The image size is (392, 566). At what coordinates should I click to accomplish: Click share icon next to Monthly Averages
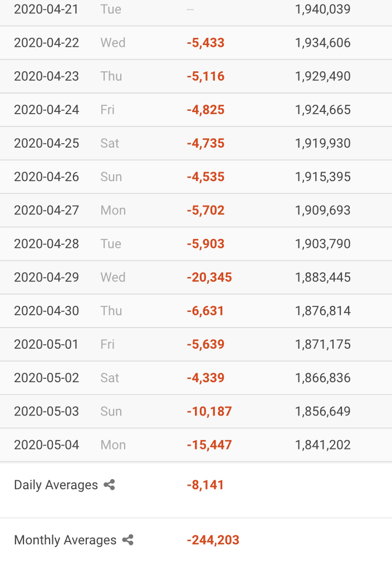click(x=128, y=540)
